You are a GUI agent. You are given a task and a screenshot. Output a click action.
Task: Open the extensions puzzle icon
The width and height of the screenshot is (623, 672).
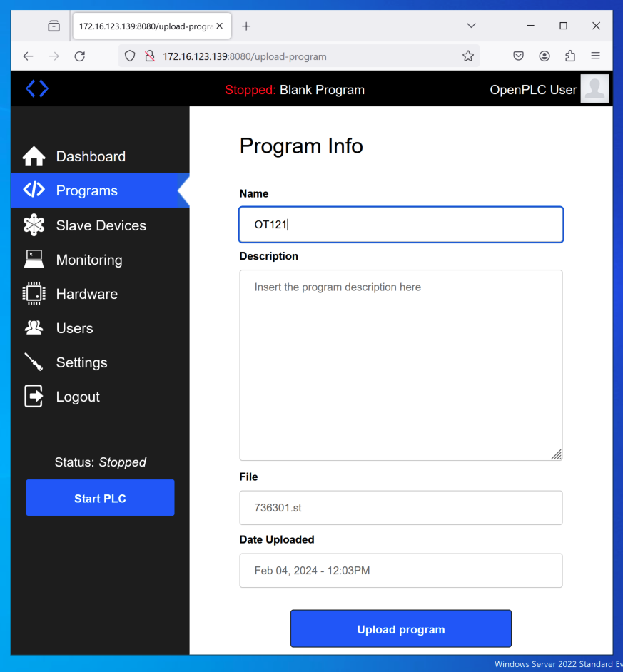[570, 56]
